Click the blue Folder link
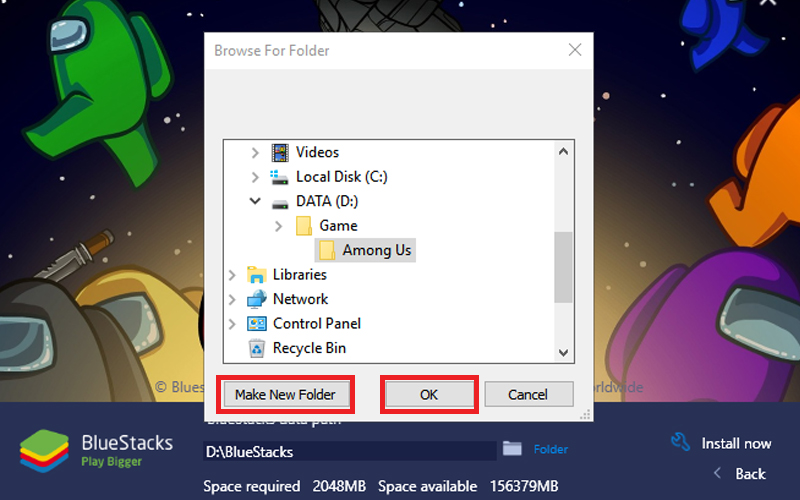Screen dimensions: 800x500 tap(551, 449)
